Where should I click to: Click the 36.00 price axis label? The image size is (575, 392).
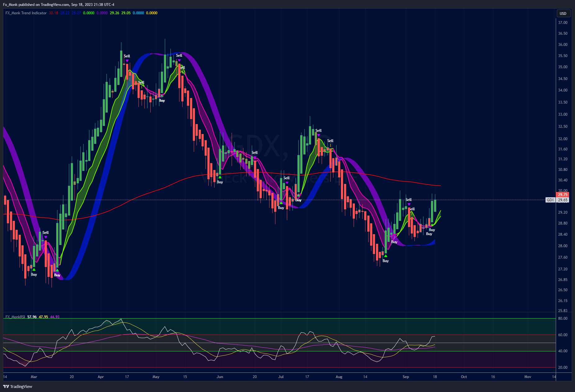pos(563,45)
